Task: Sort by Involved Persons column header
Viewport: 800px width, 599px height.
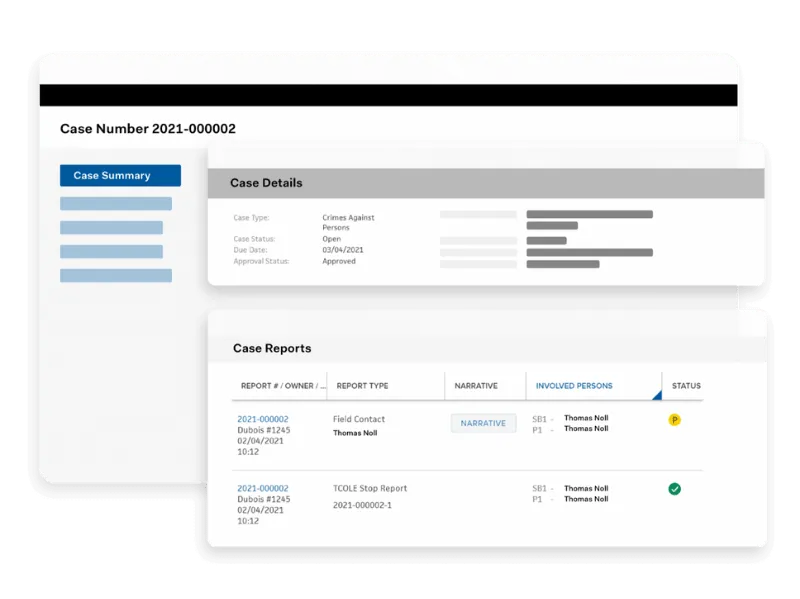Action: [574, 386]
